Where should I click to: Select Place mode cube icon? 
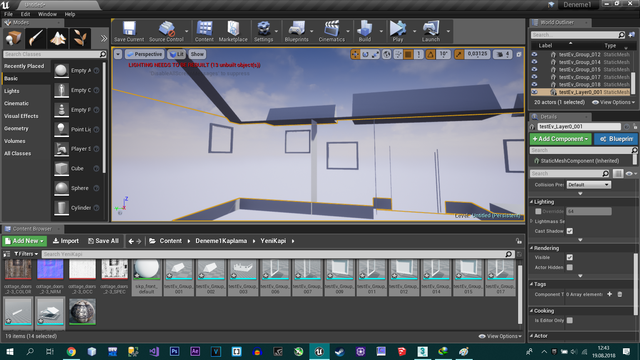coord(13,38)
